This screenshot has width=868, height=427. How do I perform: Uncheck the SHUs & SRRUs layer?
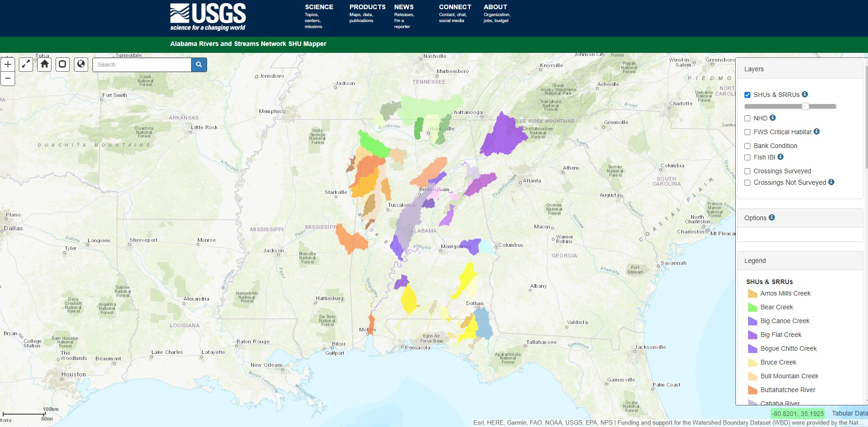click(748, 94)
